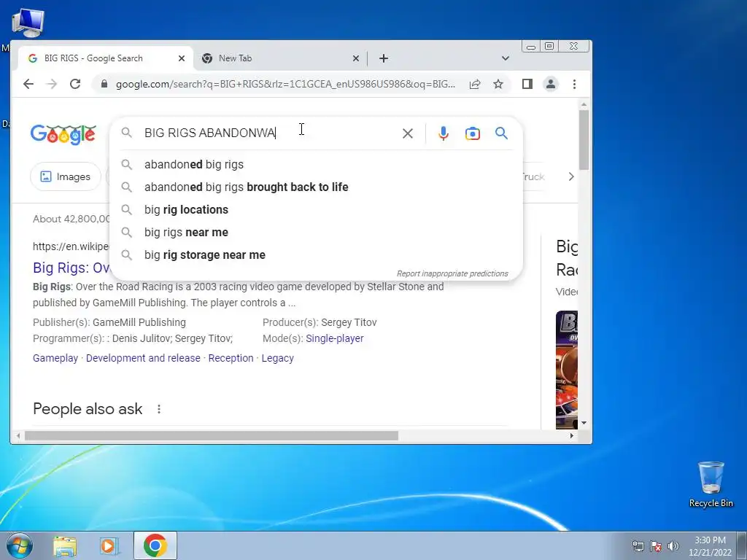Click the vertical scrollbar thumb
Viewport: 747px width, 560px height.
[x=584, y=139]
